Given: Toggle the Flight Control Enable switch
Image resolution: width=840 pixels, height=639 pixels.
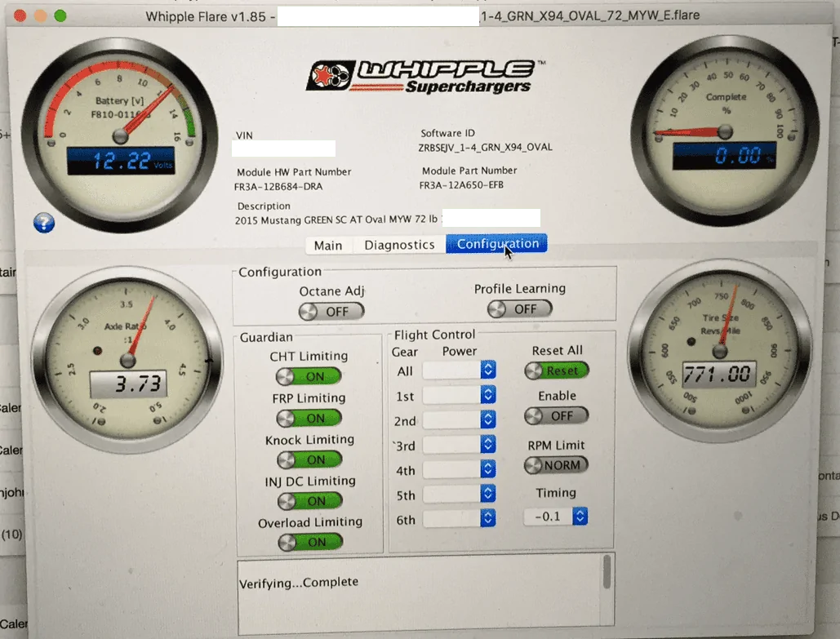Looking at the screenshot, I should tap(556, 415).
